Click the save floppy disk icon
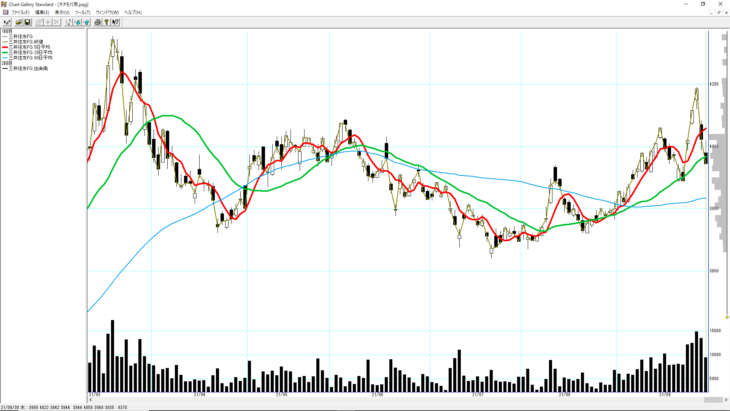Image resolution: width=730 pixels, height=411 pixels. (29, 21)
